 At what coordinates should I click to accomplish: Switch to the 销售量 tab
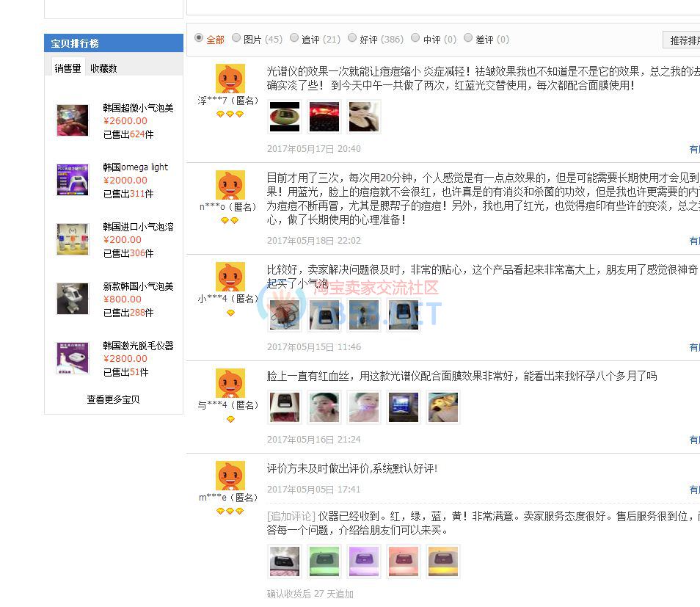pos(68,68)
